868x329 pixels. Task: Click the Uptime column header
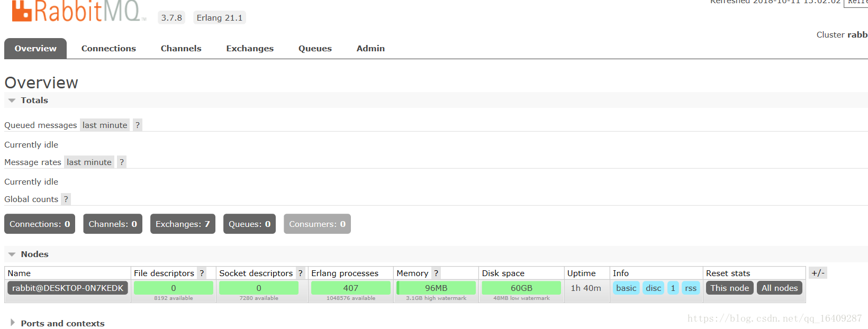[581, 273]
